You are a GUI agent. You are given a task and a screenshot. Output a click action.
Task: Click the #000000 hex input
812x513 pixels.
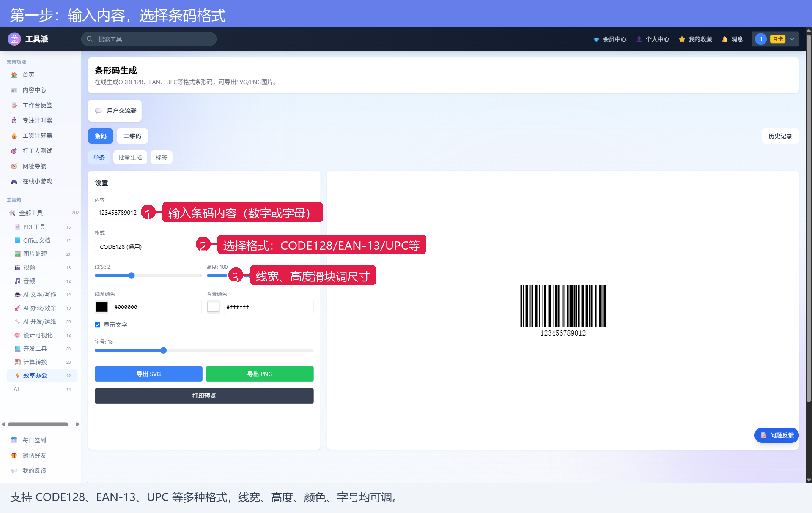(x=156, y=307)
